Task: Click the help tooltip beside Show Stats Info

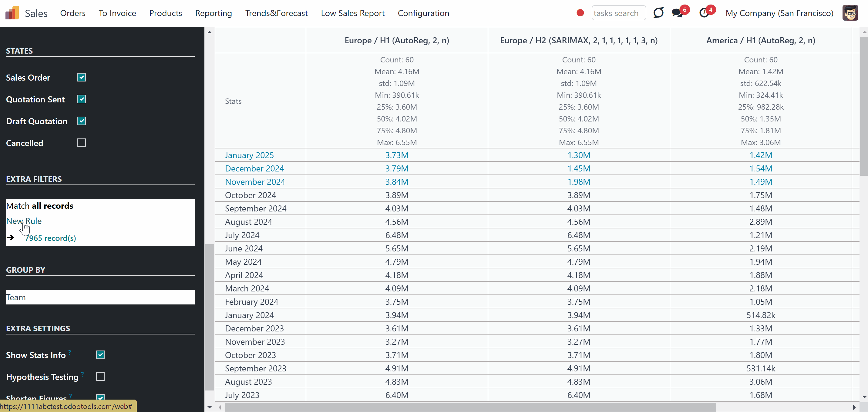Action: pyautogui.click(x=70, y=352)
